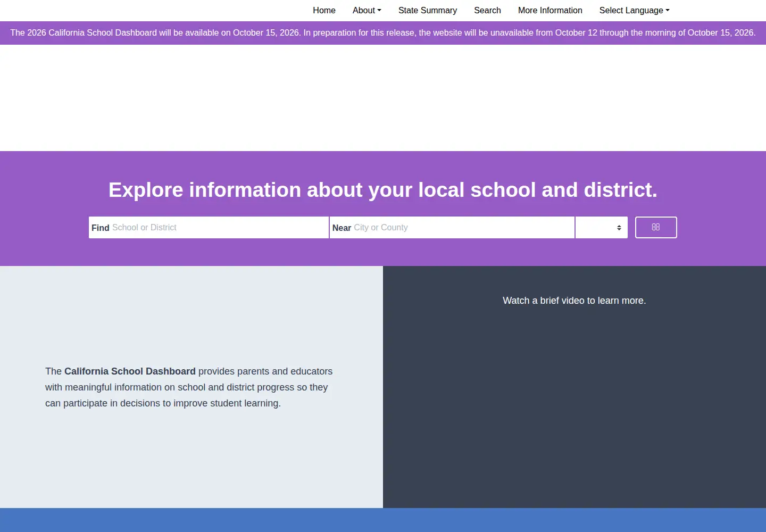Viewport: 766px width, 532px height.
Task: Expand the Select Language dropdown
Action: tap(634, 11)
